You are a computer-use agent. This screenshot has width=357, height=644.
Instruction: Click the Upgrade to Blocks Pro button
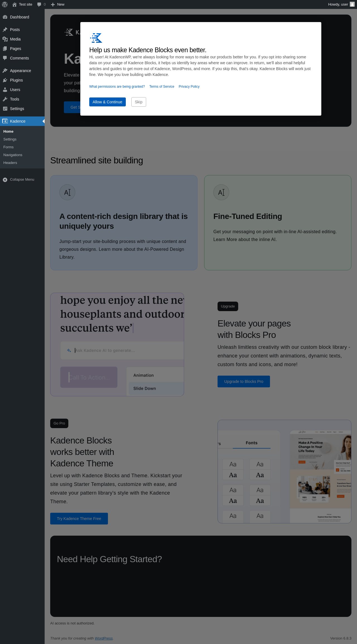coord(244,381)
